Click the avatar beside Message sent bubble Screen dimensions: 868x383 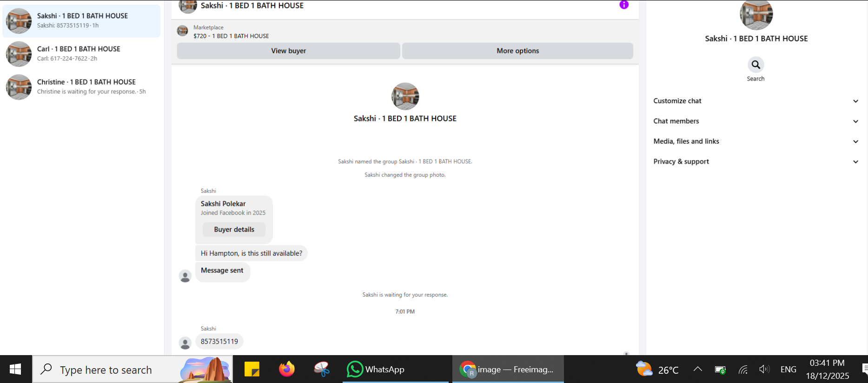(185, 276)
